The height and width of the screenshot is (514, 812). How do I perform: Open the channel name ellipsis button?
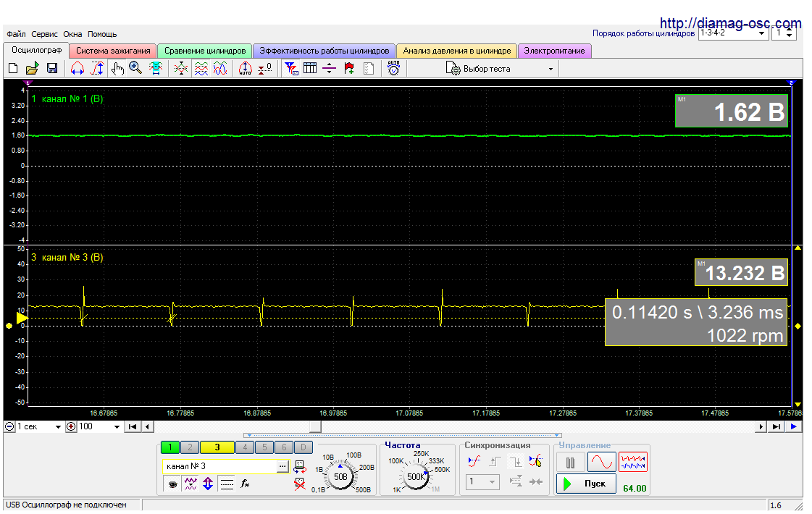coord(282,466)
